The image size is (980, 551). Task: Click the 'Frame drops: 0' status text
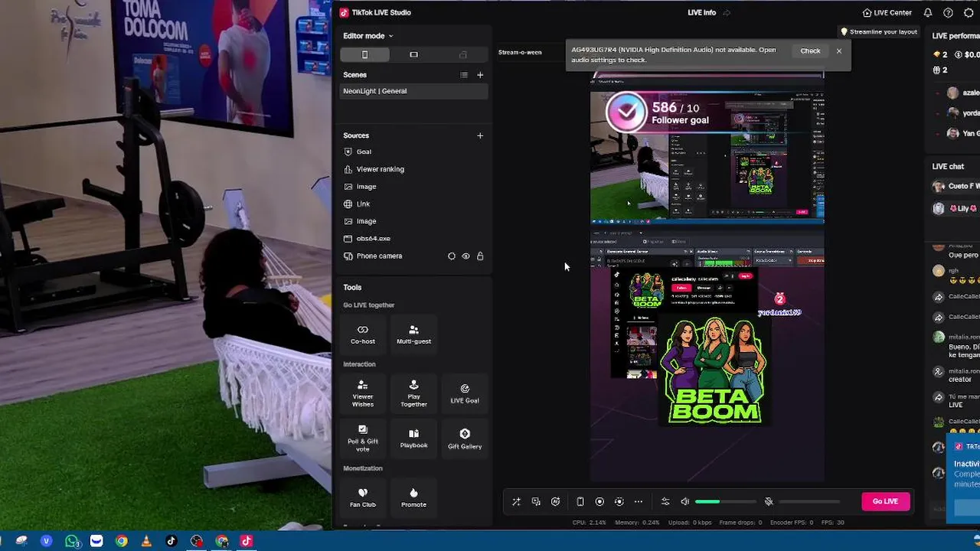740,523
